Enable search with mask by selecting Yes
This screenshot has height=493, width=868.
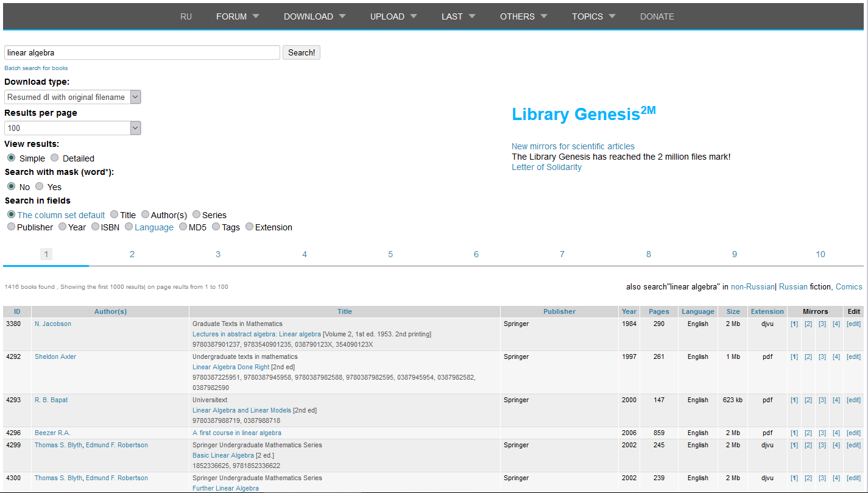40,186
